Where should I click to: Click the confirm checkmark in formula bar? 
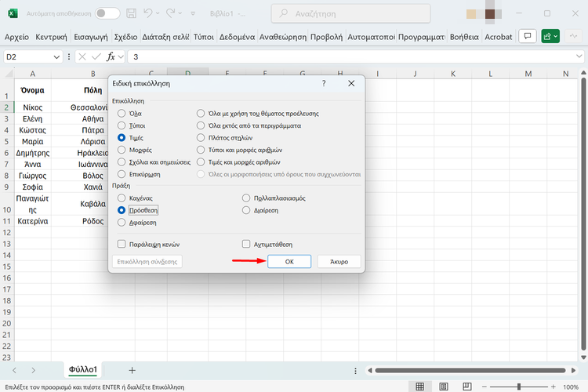(96, 56)
